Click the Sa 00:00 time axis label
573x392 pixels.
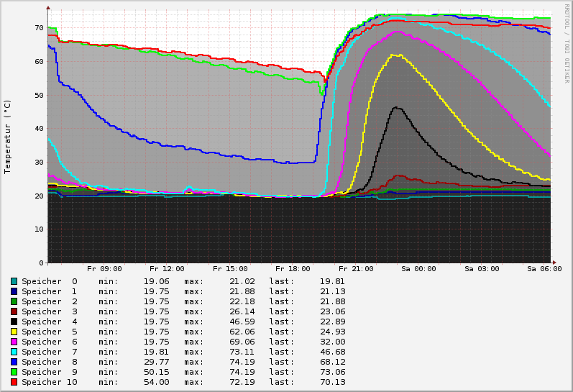[x=418, y=269]
